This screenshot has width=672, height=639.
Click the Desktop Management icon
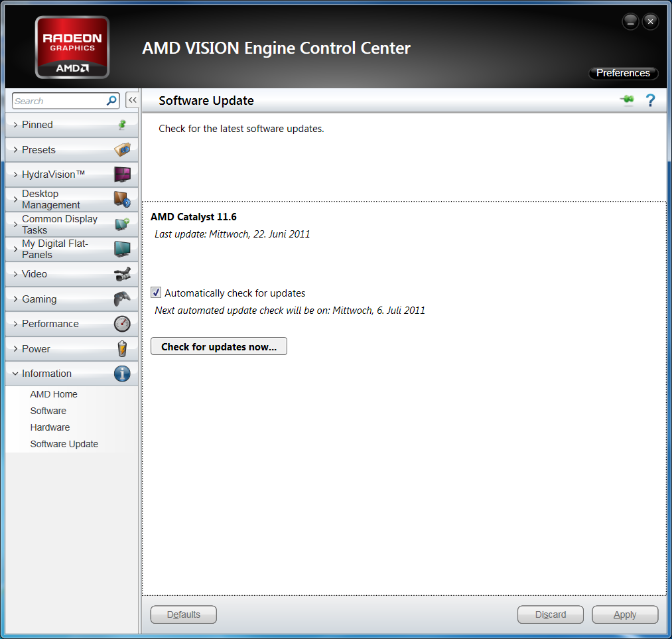coord(122,199)
